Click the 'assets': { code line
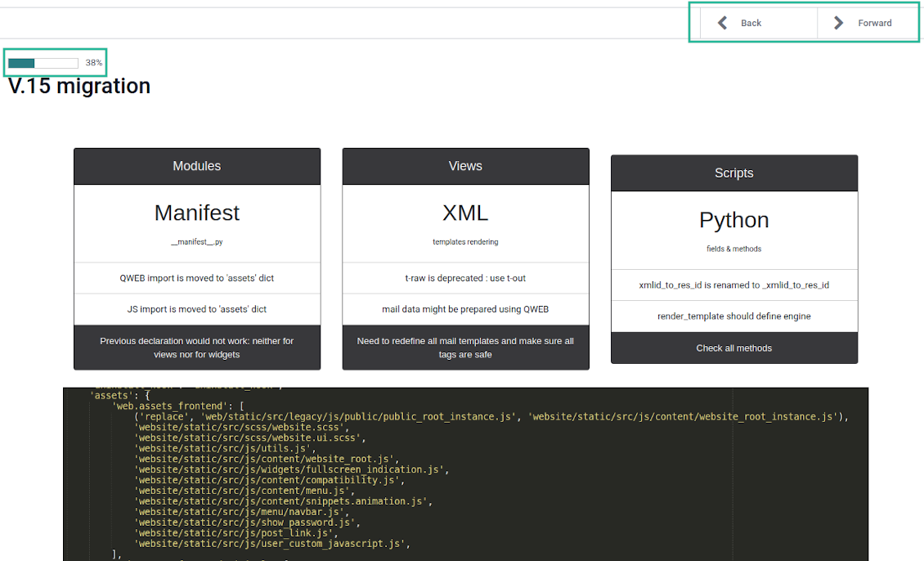 pyautogui.click(x=120, y=396)
